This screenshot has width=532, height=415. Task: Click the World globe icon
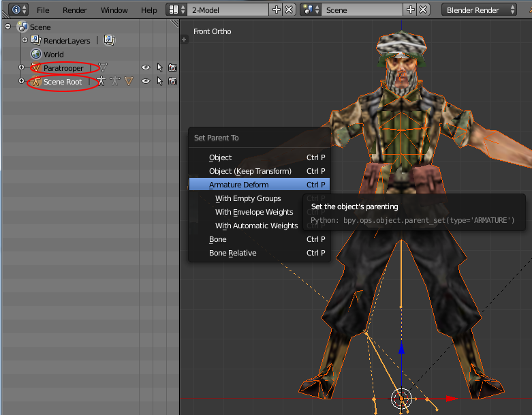[36, 54]
